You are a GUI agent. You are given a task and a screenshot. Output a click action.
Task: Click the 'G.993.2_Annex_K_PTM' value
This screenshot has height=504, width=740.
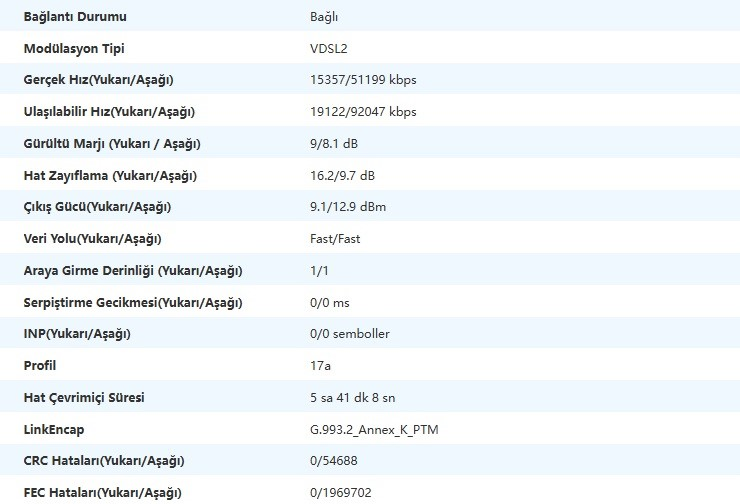(374, 430)
